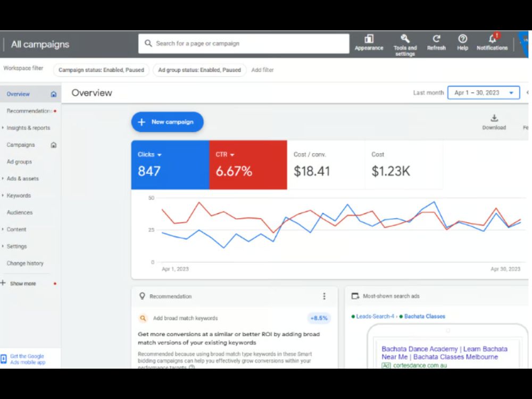
Task: Open the Appearance icon in top bar
Action: coord(369,39)
